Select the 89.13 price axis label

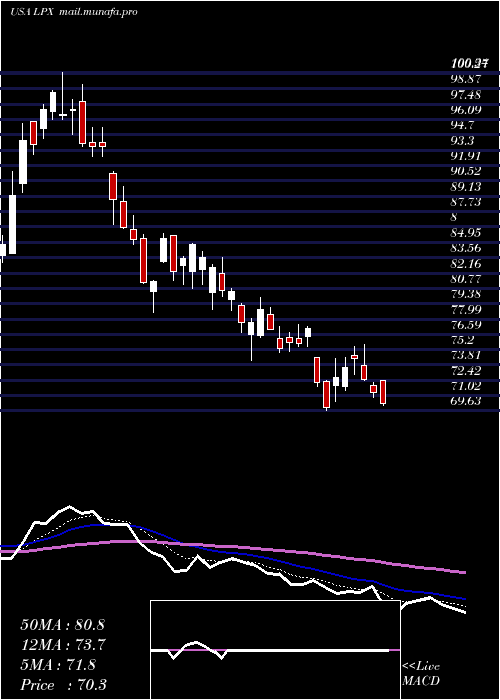(x=466, y=187)
